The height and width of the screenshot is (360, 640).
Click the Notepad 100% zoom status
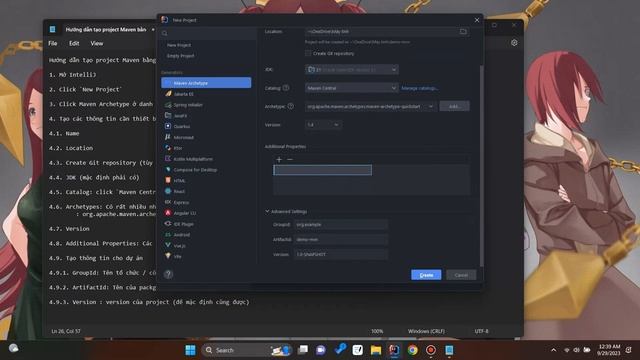point(377,331)
